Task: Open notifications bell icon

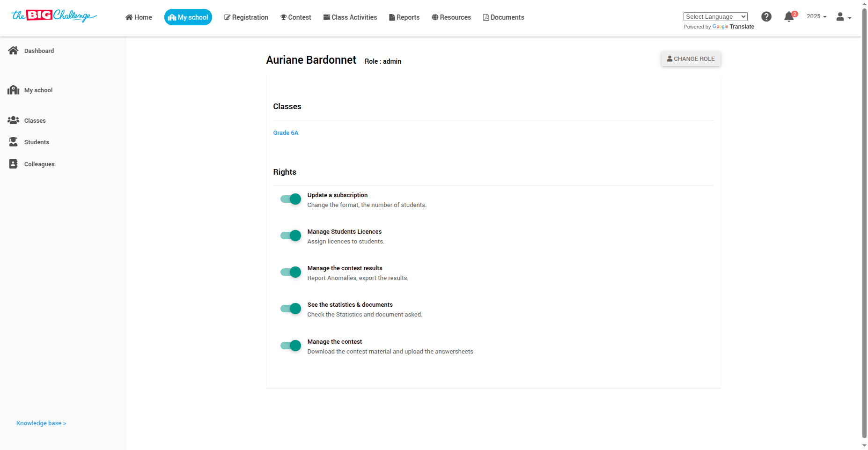Action: coord(789,17)
